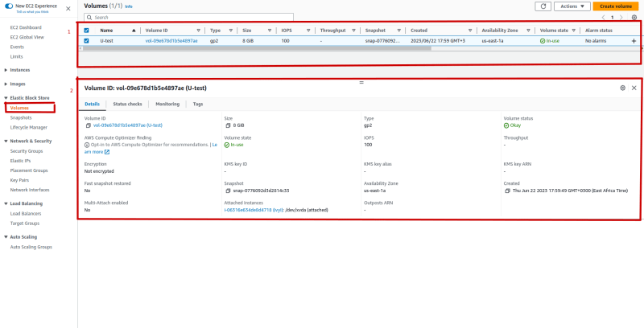
Task: Open Volume ID link in details panel
Action: tap(128, 125)
